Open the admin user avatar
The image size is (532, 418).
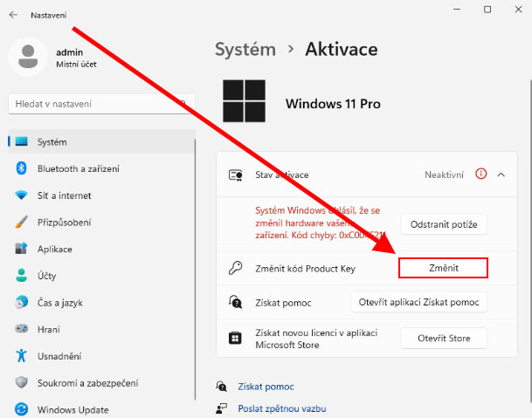tap(28, 57)
